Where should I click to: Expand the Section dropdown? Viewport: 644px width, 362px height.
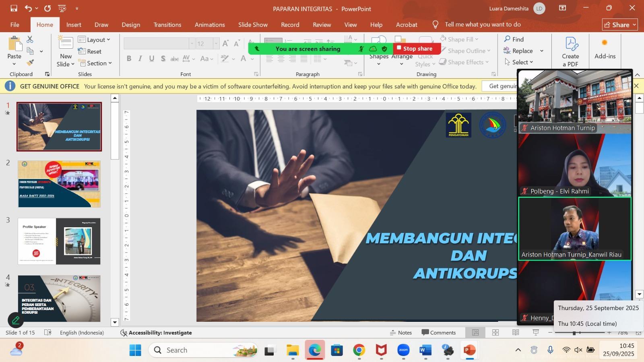click(x=95, y=63)
